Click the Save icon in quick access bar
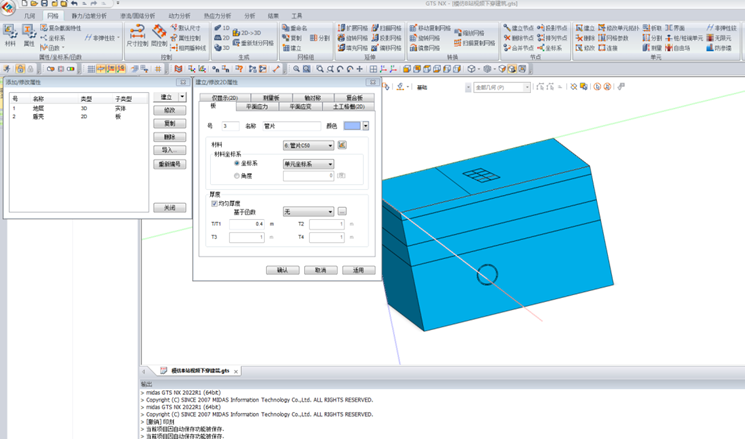This screenshot has width=745, height=439. click(44, 3)
